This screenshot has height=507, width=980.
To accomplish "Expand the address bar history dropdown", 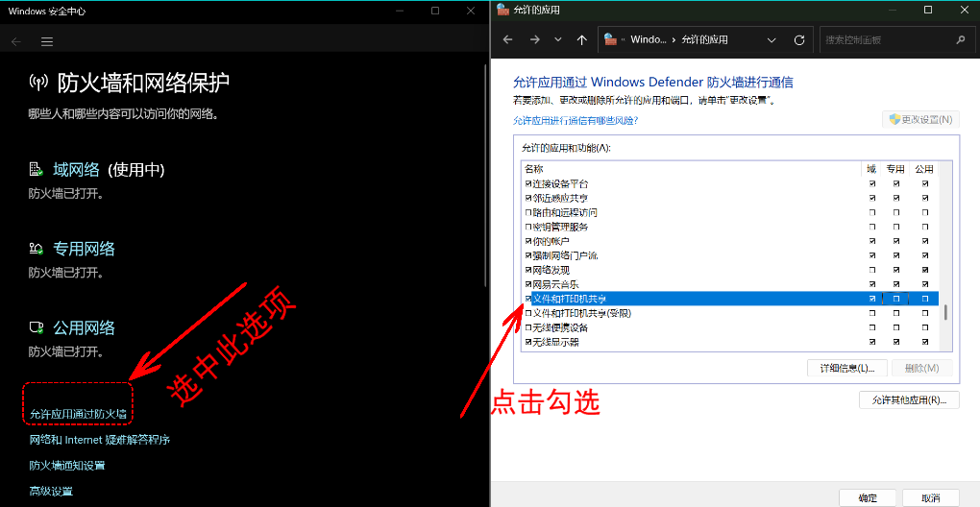I will click(x=772, y=40).
